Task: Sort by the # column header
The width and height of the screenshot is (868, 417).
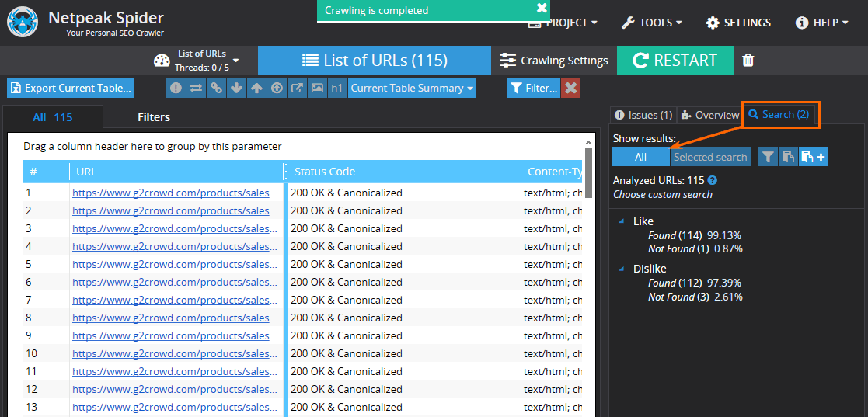Action: (46, 172)
